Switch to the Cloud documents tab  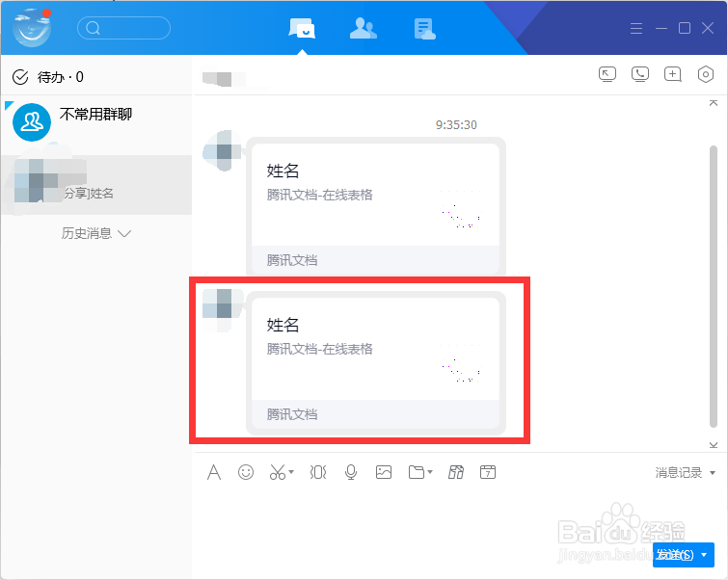click(424, 29)
